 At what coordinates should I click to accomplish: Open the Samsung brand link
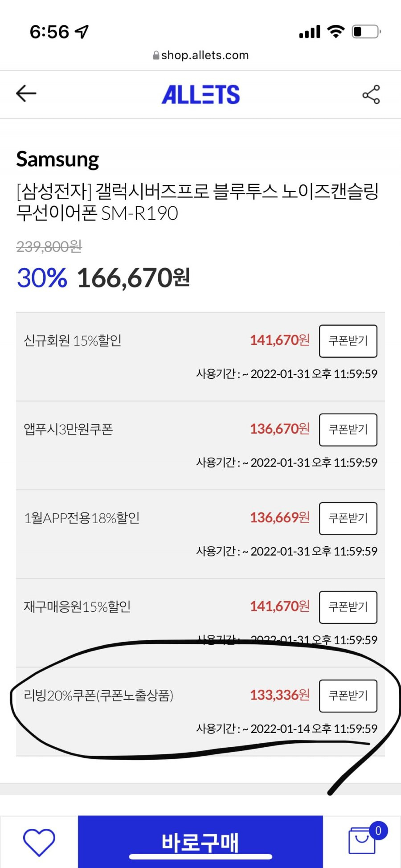57,159
